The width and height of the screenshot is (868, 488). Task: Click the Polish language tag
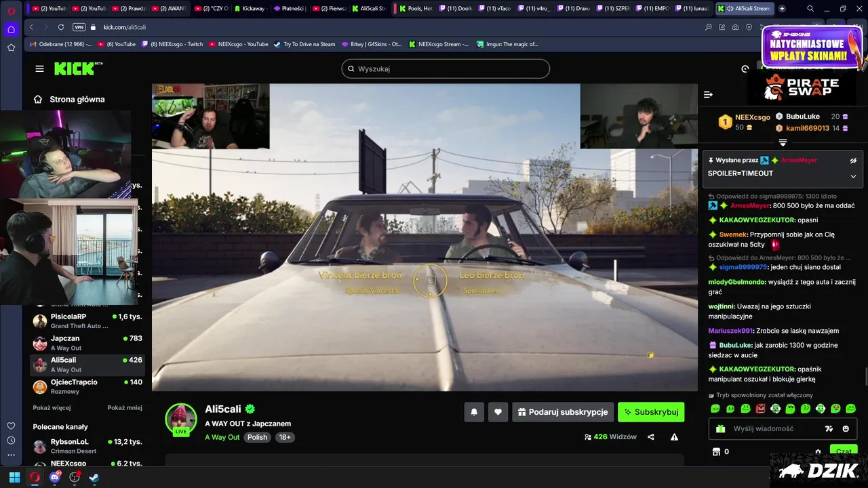pyautogui.click(x=257, y=437)
